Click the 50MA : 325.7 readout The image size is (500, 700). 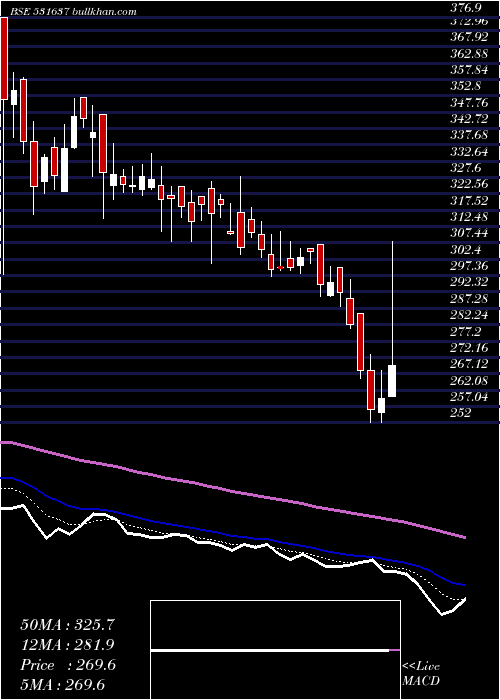click(x=67, y=625)
